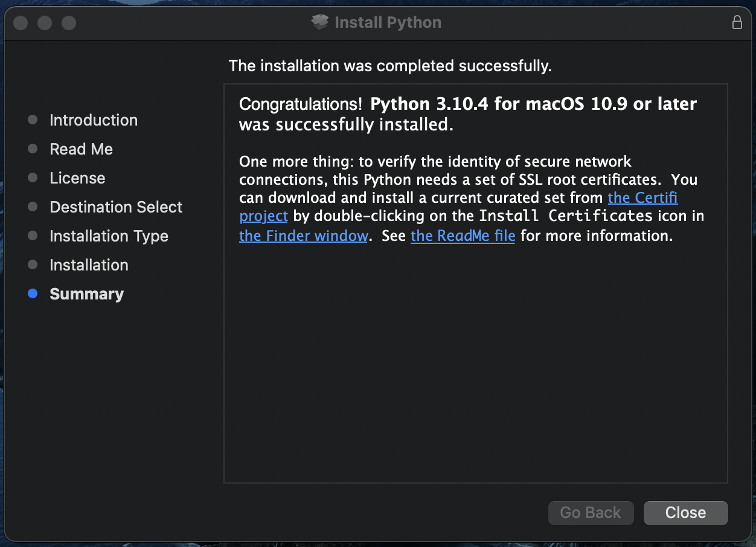Viewport: 756px width, 547px height.
Task: Click the blue bullet beside Summary
Action: (33, 294)
